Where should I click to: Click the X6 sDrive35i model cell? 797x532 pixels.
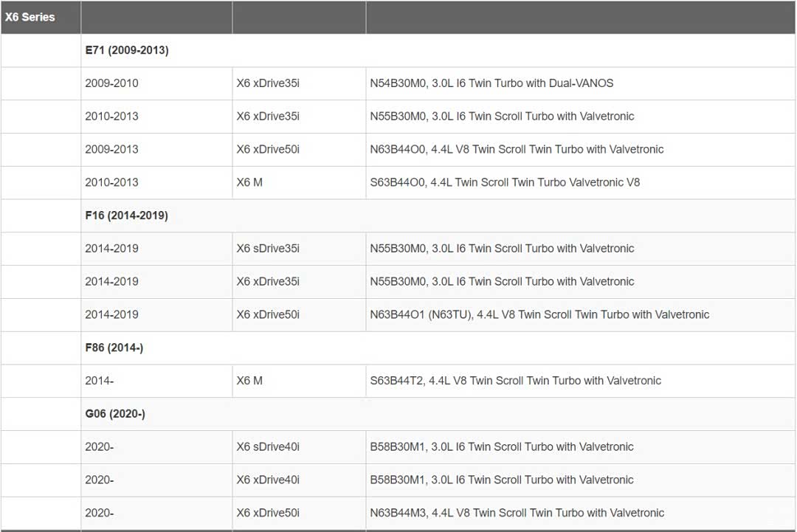coord(268,249)
